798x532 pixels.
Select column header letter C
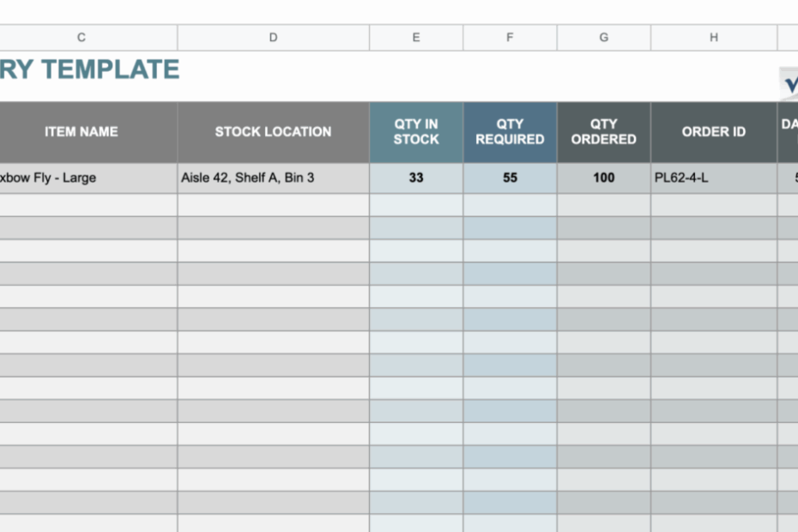point(82,37)
